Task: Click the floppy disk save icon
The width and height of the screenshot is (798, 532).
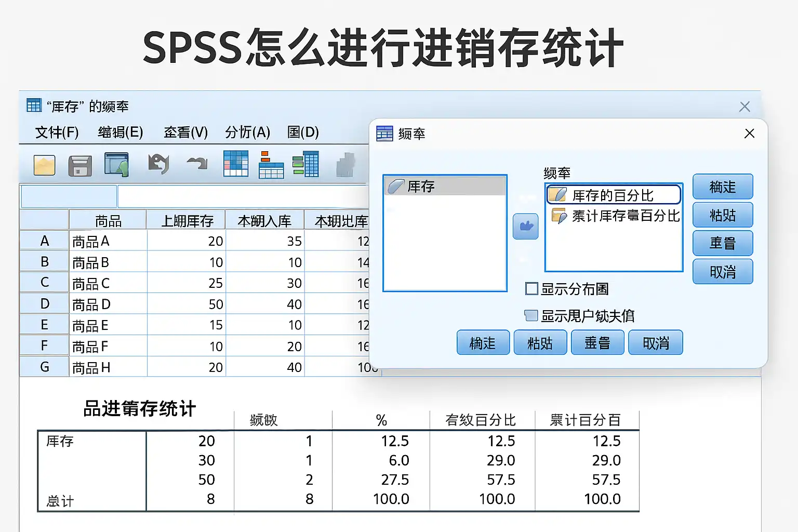Action: [x=80, y=166]
